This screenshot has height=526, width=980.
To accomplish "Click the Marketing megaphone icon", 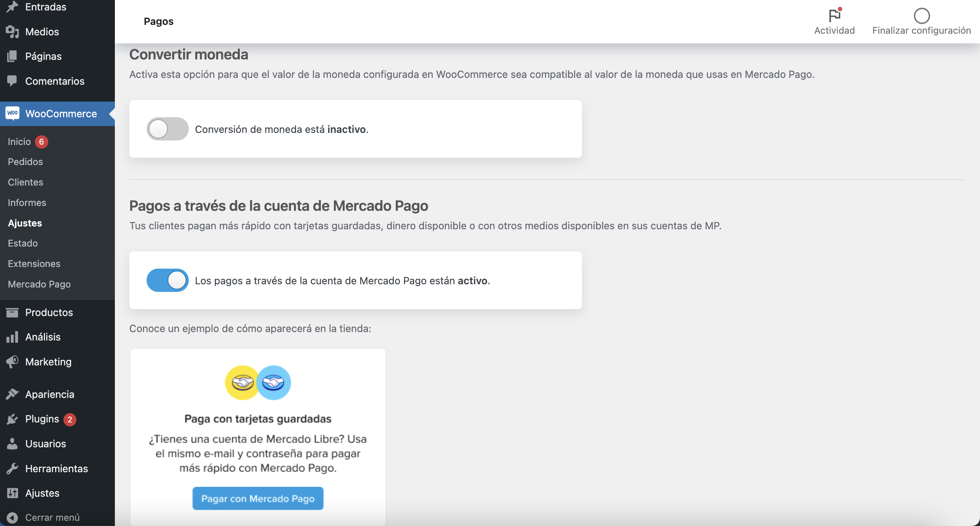I will [x=12, y=362].
